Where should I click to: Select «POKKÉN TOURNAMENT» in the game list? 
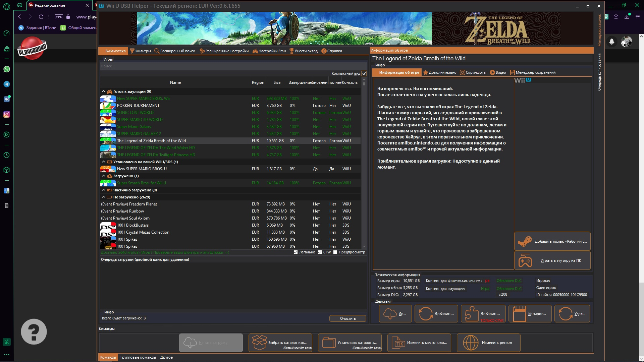coord(230,106)
